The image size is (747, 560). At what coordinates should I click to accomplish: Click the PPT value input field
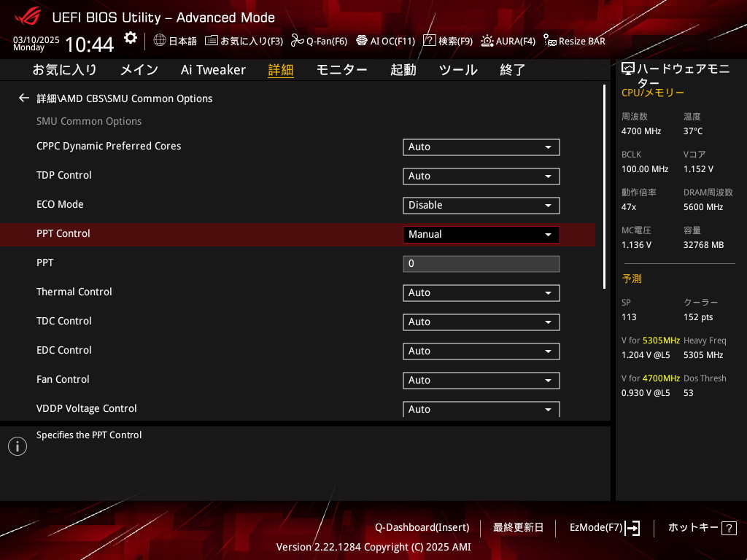[x=481, y=264]
